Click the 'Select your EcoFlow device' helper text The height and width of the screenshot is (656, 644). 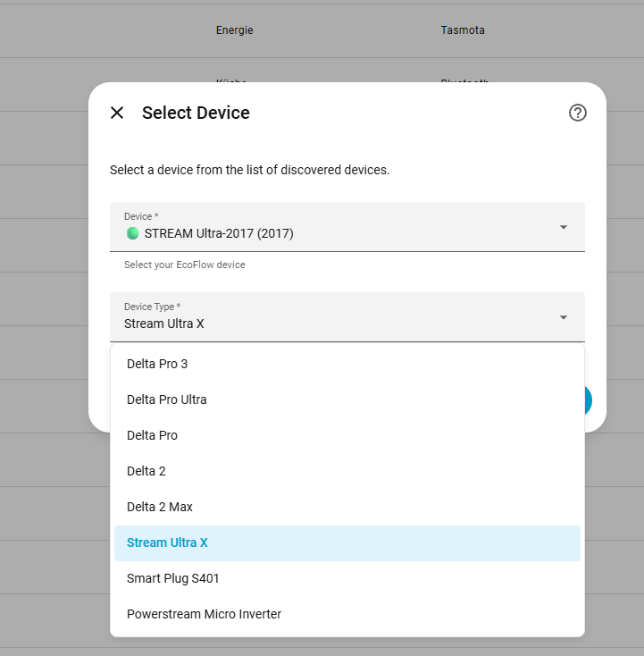(x=184, y=265)
